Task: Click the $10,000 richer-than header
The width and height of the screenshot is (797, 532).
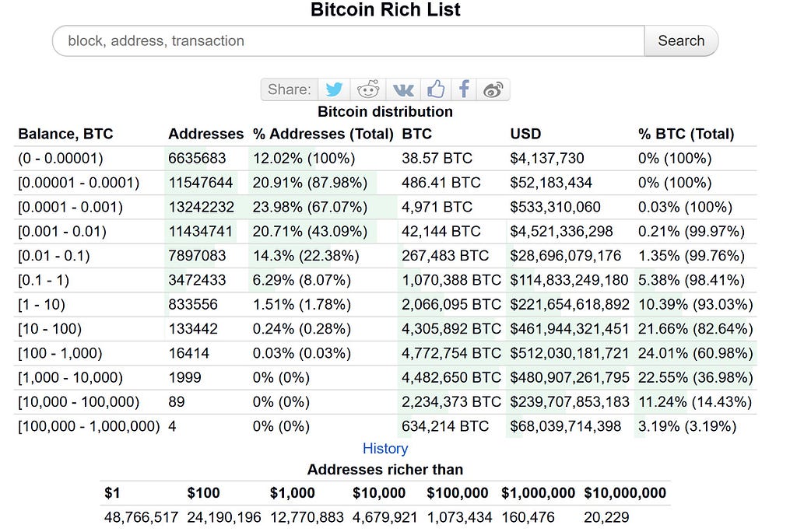Action: pos(379,493)
